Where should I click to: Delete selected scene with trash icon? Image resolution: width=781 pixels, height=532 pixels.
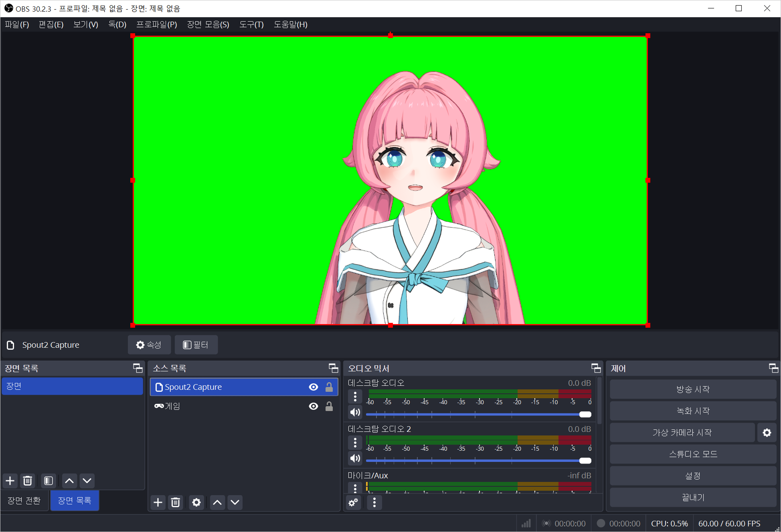coord(28,480)
